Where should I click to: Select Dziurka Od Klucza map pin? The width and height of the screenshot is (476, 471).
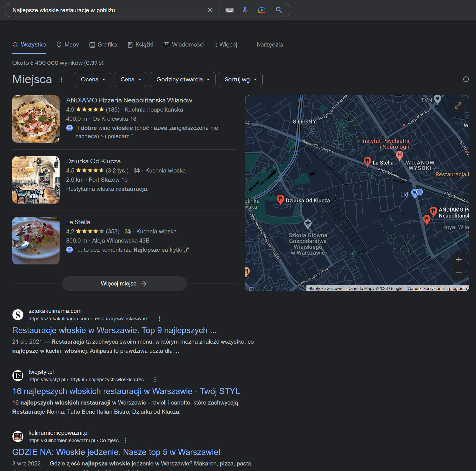pyautogui.click(x=281, y=199)
